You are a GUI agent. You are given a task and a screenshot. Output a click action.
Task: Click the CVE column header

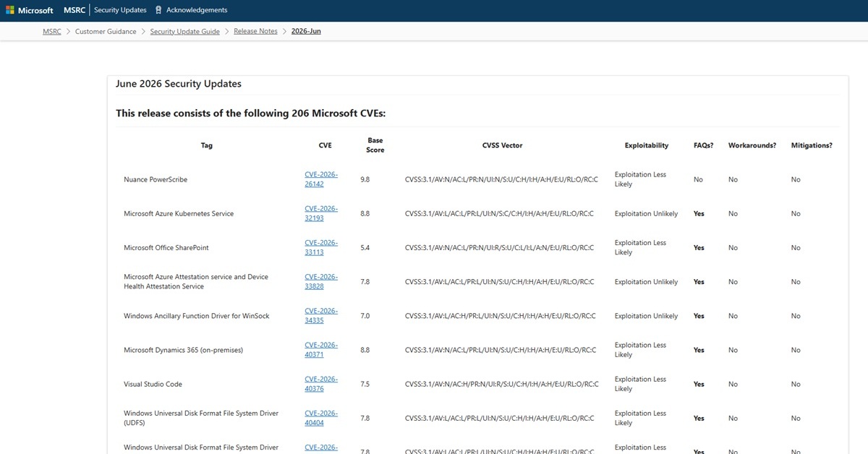pos(325,145)
